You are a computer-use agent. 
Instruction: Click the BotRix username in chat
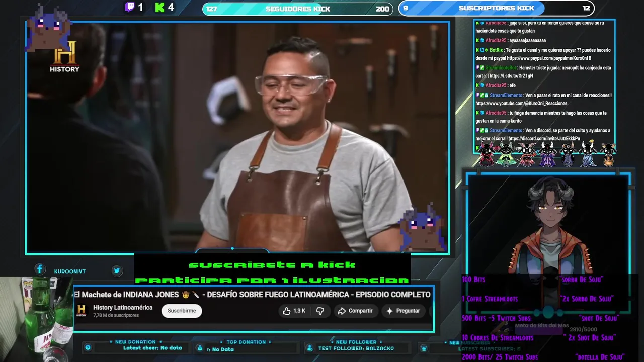496,50
